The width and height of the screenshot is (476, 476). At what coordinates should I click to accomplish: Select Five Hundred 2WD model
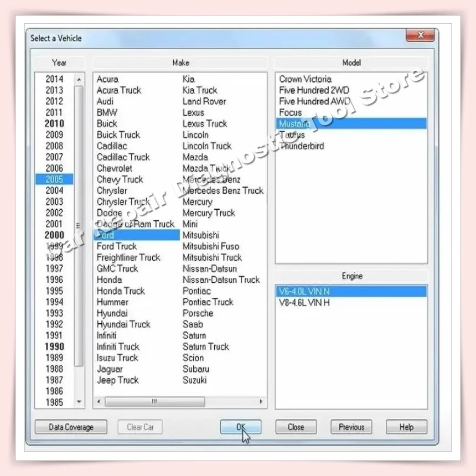314,90
